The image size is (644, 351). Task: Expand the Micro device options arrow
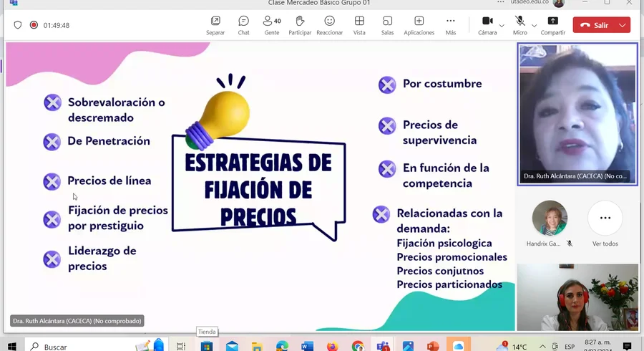pos(534,26)
